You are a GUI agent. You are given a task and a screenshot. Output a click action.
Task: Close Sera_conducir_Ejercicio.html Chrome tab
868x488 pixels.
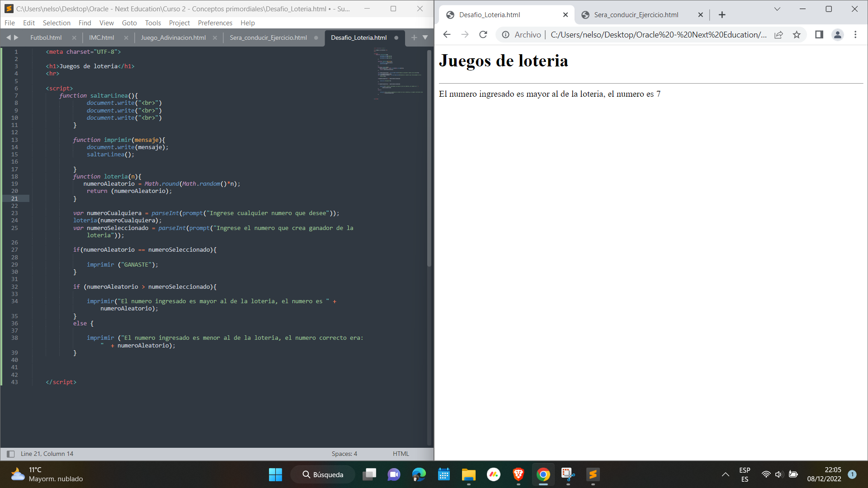tap(700, 15)
